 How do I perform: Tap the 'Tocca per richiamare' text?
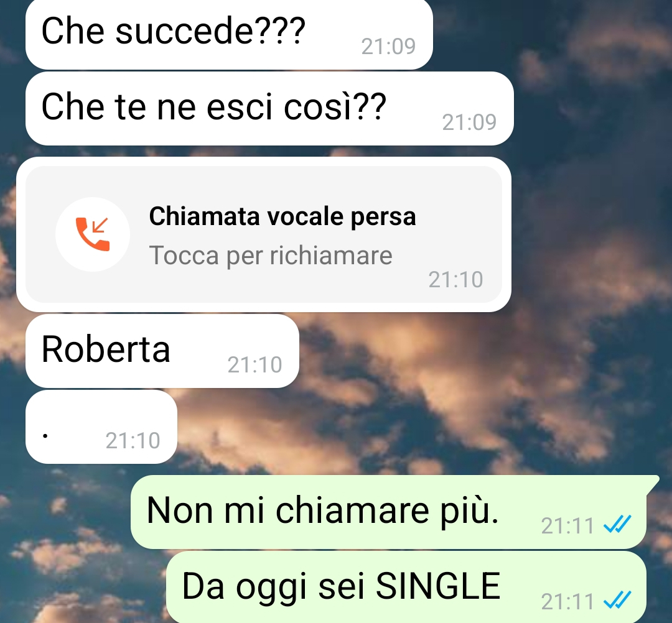271,256
